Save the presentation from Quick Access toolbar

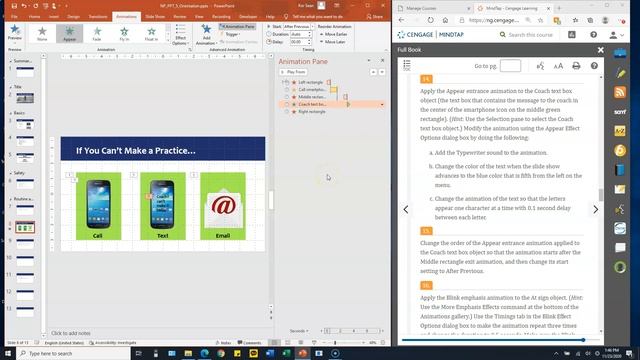coord(14,6)
